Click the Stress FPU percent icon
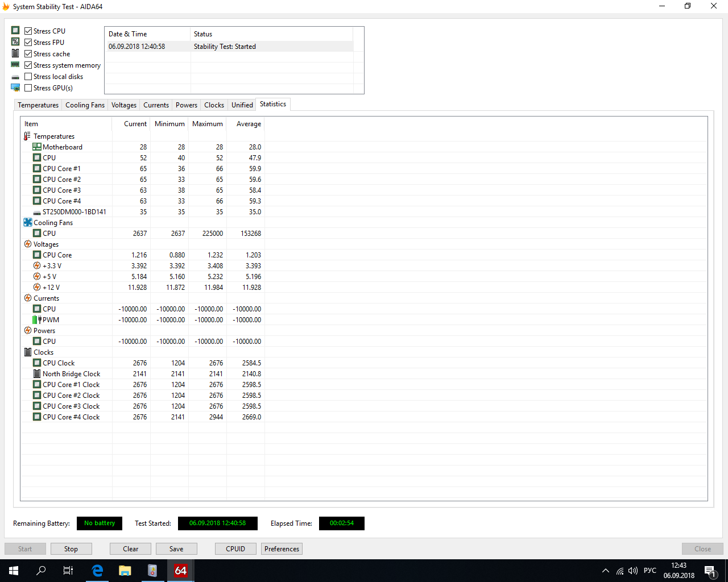The image size is (728, 582). click(x=15, y=41)
